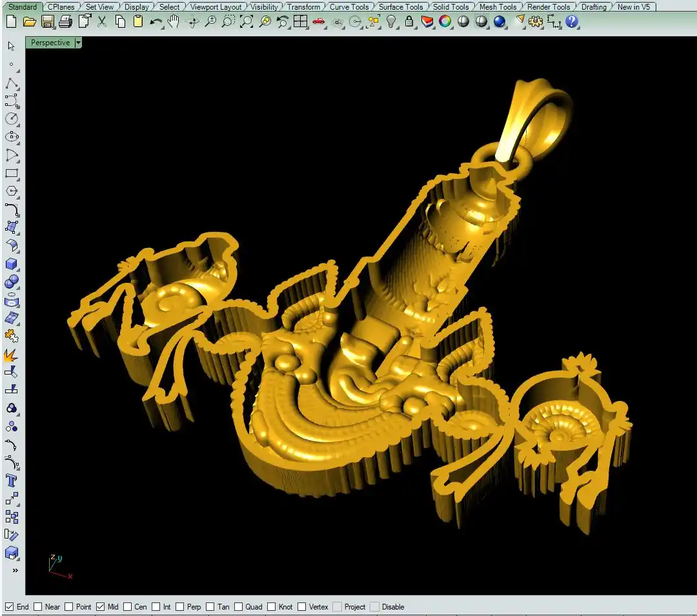This screenshot has width=697, height=616.
Task: Disable the End osnap checkbox
Action: 10,606
